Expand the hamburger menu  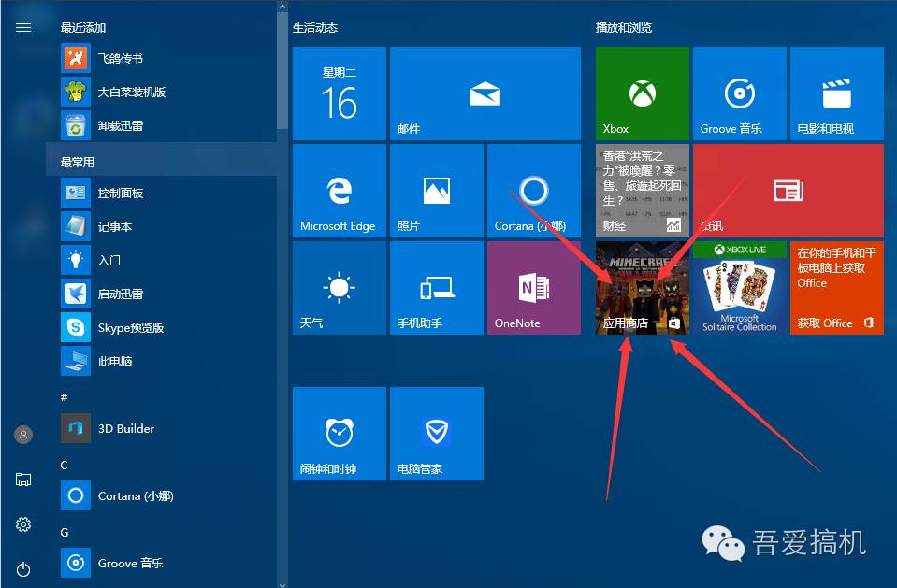point(23,26)
